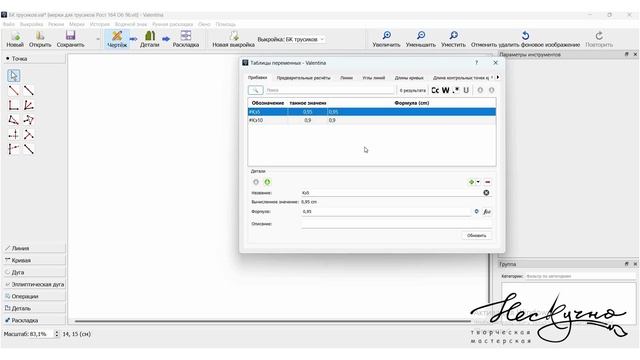Screen dimensions: 640x360
Task: Open the Файл menu
Action: click(9, 24)
